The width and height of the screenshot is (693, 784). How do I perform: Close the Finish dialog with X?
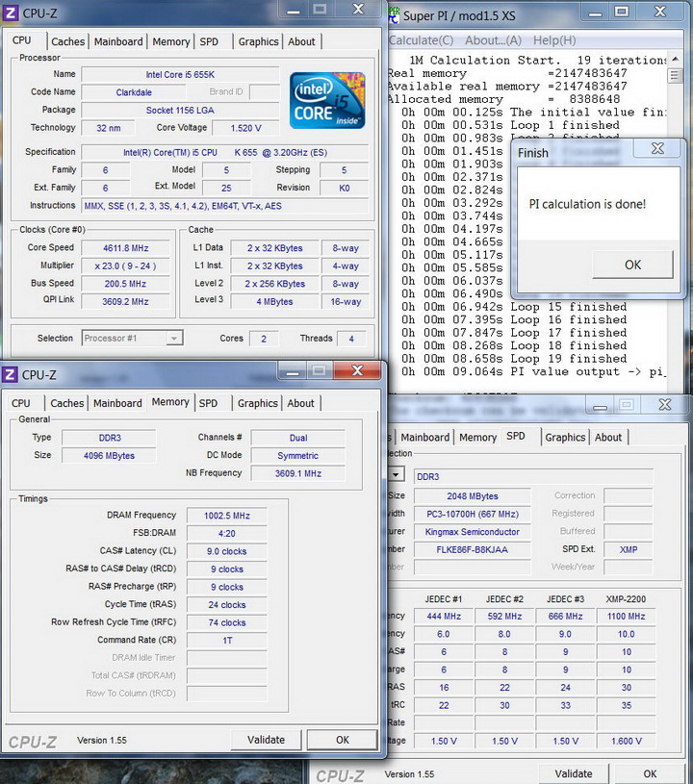pyautogui.click(x=657, y=148)
